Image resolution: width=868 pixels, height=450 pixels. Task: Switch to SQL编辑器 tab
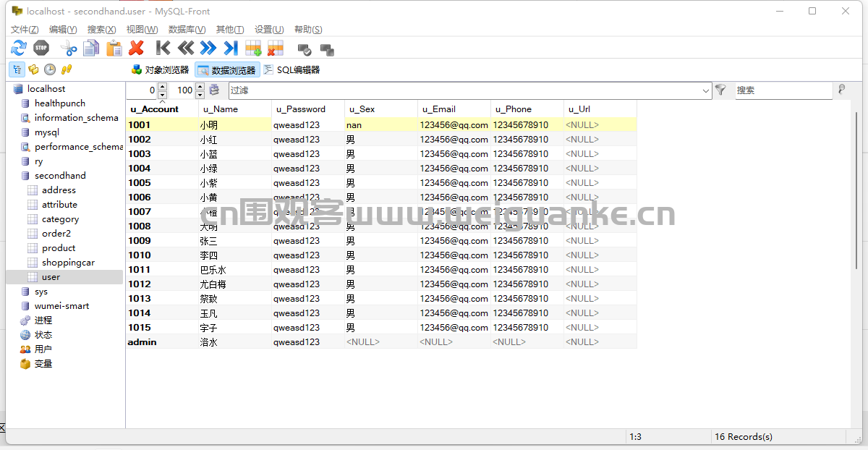(x=291, y=70)
